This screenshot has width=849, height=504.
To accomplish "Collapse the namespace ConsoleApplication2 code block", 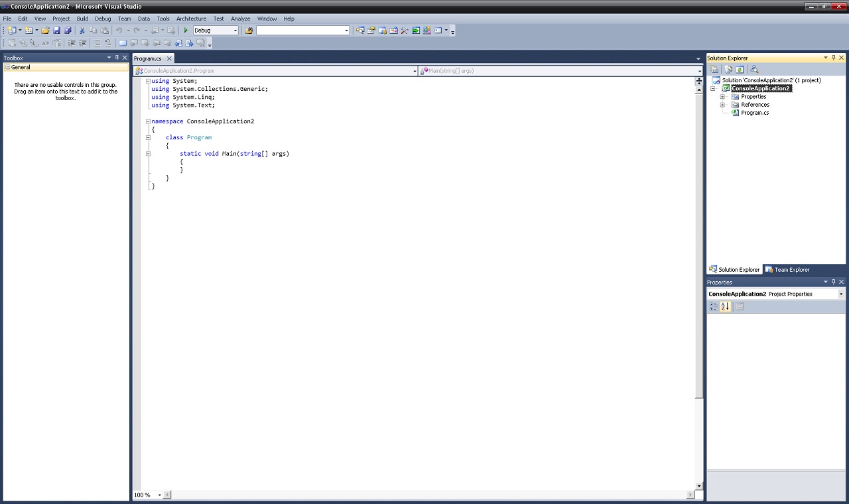I will (148, 121).
